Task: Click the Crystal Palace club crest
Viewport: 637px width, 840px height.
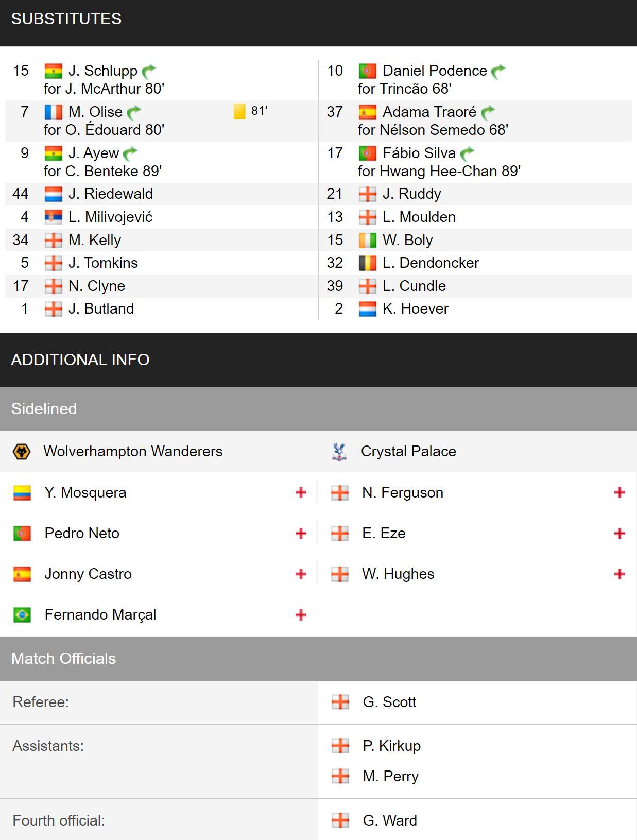Action: (x=339, y=452)
